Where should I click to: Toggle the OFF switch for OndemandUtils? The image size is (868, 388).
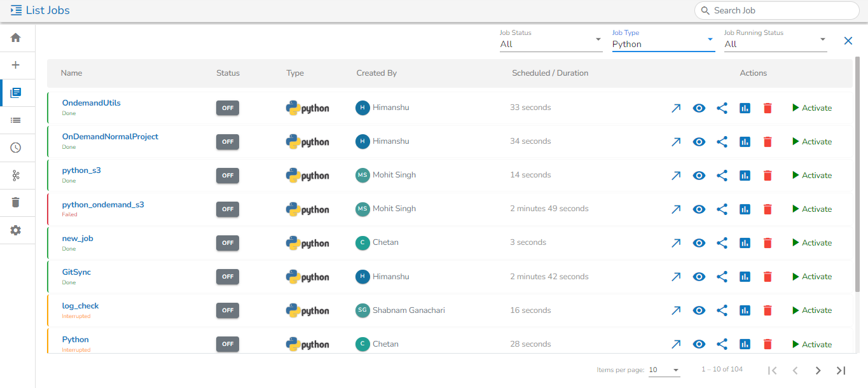click(228, 108)
